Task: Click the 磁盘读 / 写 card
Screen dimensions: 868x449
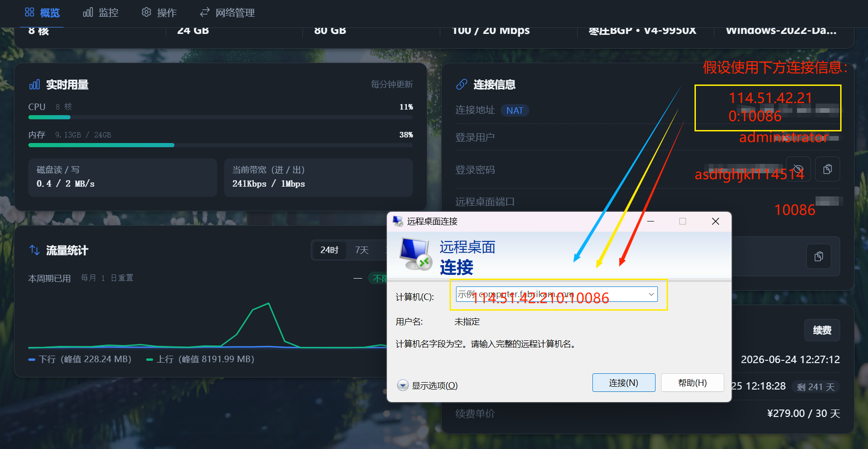Action: coord(122,177)
